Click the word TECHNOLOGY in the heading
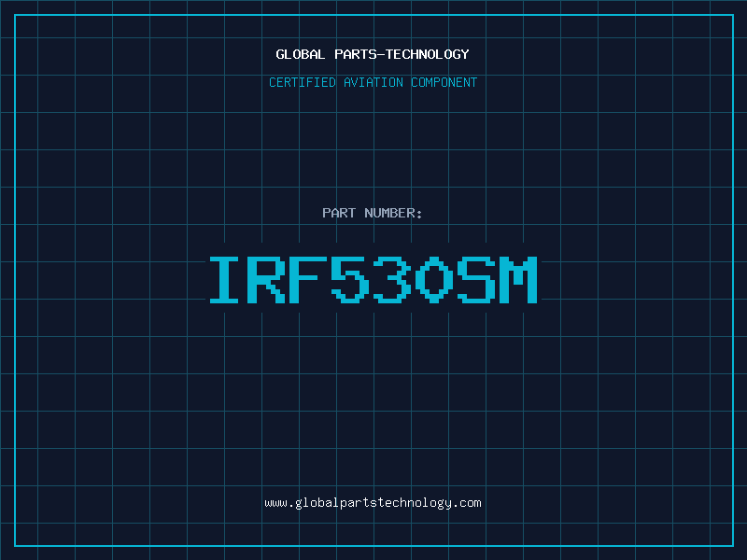Image resolution: width=747 pixels, height=560 pixels. click(428, 54)
